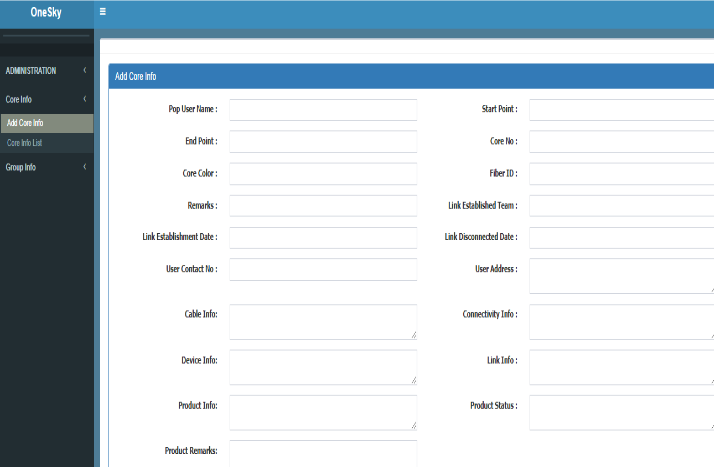Click inside the Cable Info textarea
Viewport: 714px width, 469px height.
click(x=322, y=322)
